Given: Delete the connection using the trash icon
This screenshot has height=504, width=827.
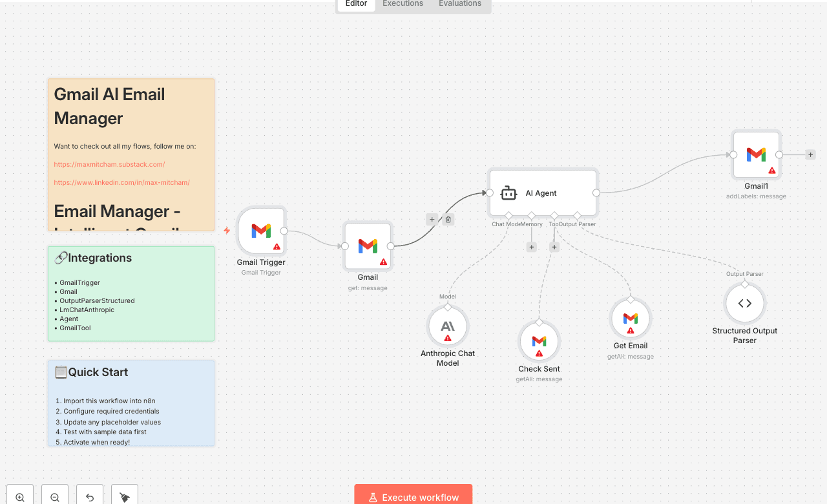Looking at the screenshot, I should [x=448, y=219].
